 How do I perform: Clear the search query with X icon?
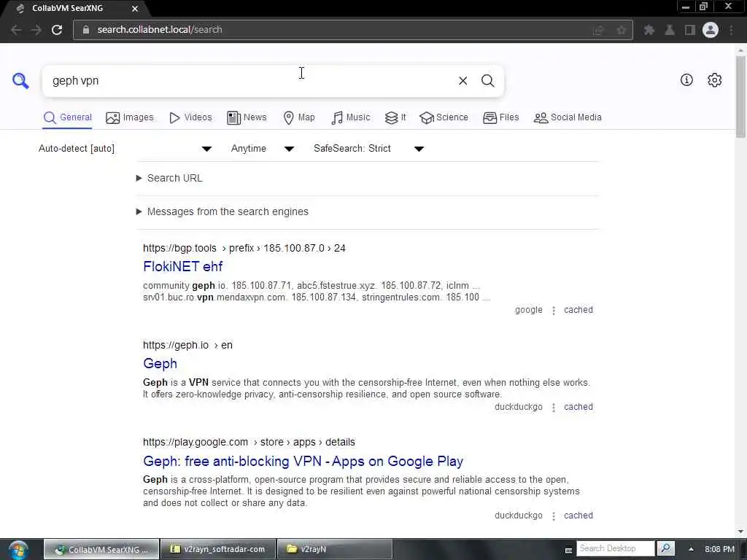(462, 81)
